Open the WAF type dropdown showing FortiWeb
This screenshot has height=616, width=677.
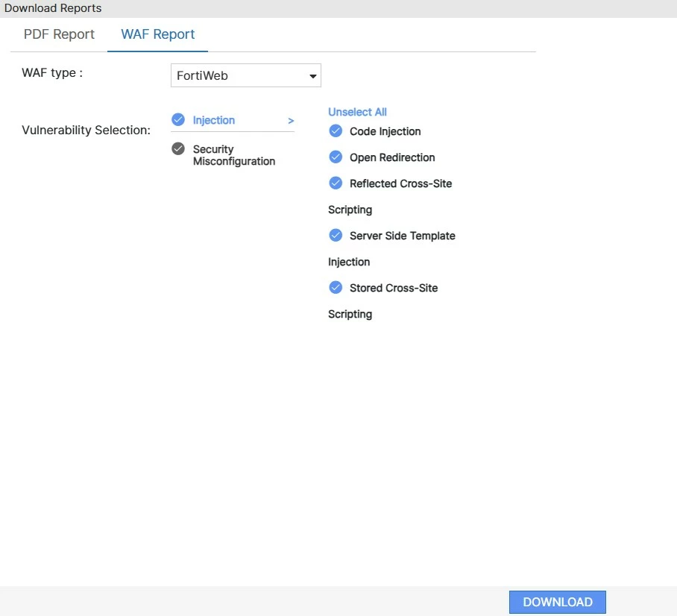point(245,75)
